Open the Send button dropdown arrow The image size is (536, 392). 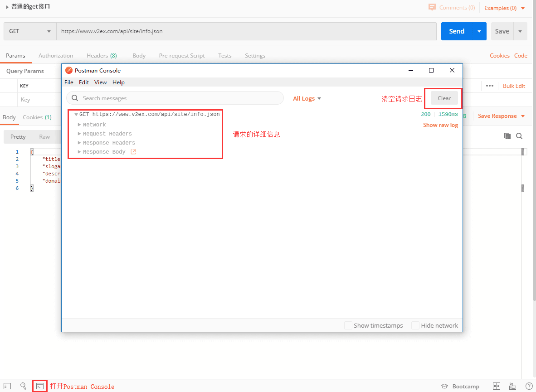pos(479,31)
